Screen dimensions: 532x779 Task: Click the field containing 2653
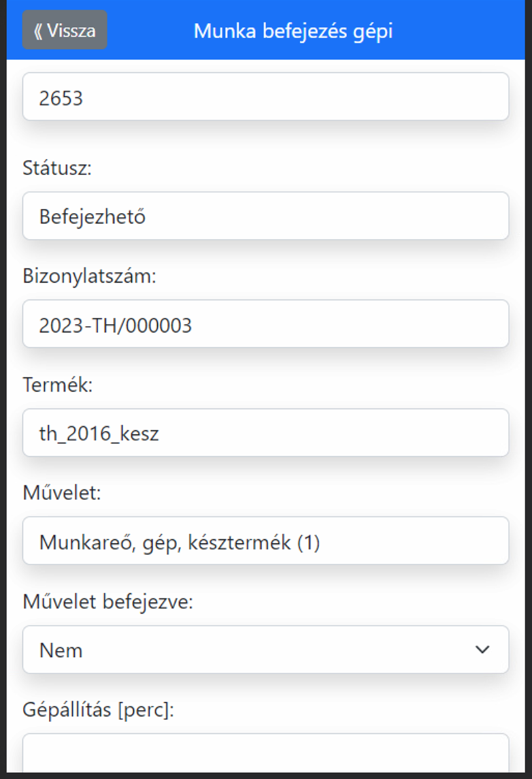tap(265, 97)
